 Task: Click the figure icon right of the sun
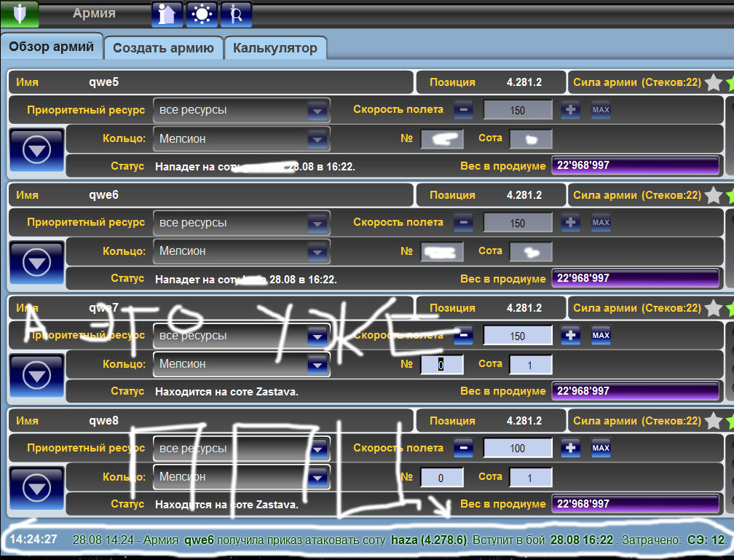click(x=237, y=14)
